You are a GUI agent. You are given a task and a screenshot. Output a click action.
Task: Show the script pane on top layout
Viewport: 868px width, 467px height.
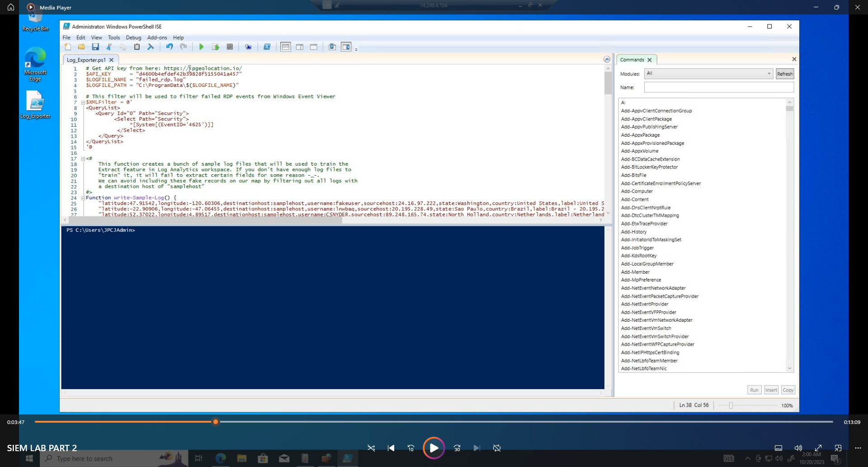286,47
